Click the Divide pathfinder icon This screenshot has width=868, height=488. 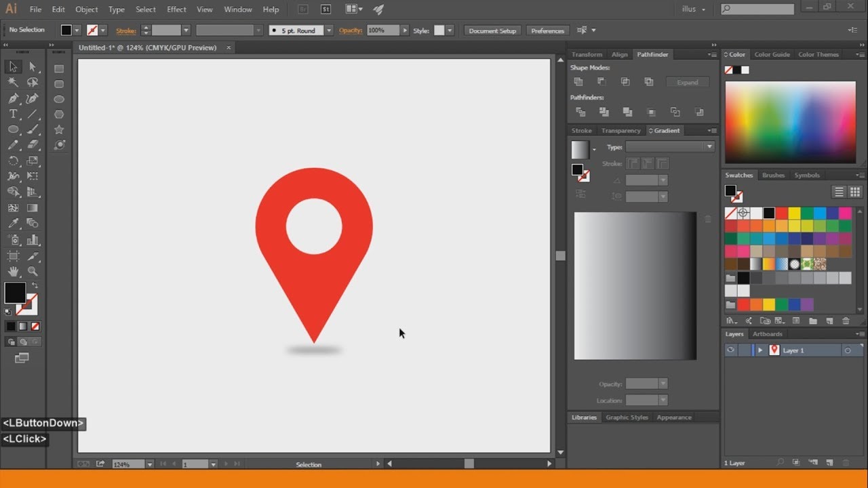coord(580,112)
